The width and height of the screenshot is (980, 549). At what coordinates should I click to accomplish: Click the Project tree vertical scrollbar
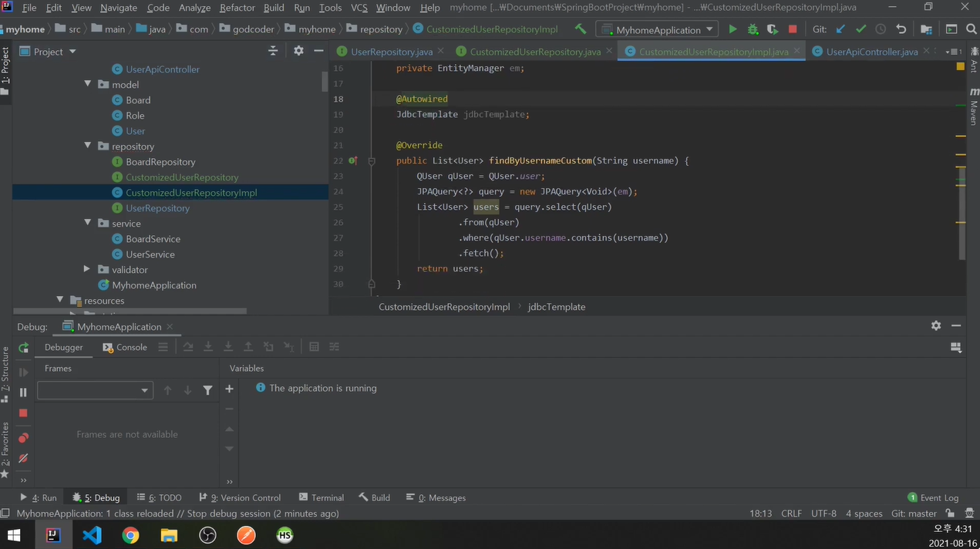click(x=325, y=81)
